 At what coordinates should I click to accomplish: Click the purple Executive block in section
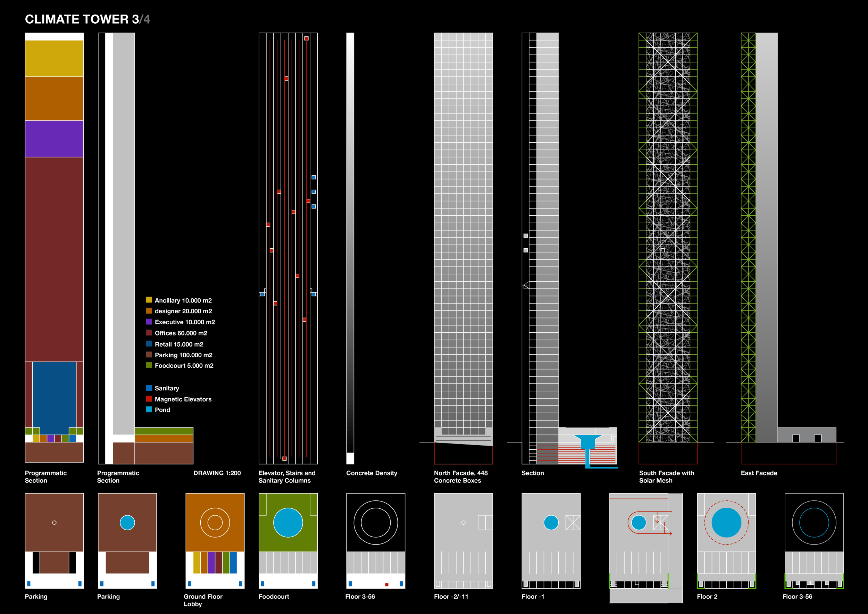pyautogui.click(x=54, y=139)
